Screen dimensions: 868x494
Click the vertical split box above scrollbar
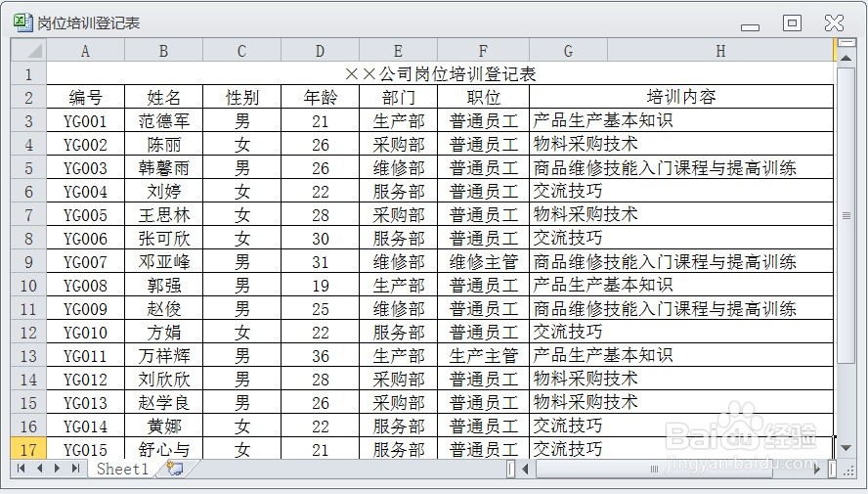pyautogui.click(x=846, y=43)
